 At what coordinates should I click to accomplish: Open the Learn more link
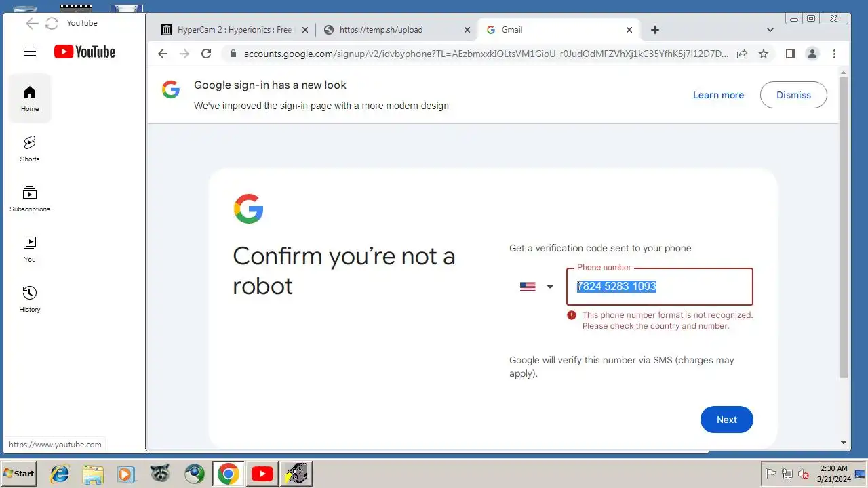coord(718,95)
